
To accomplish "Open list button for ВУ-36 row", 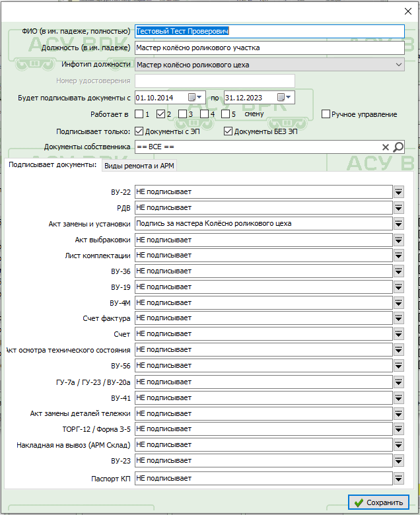I will [x=399, y=271].
